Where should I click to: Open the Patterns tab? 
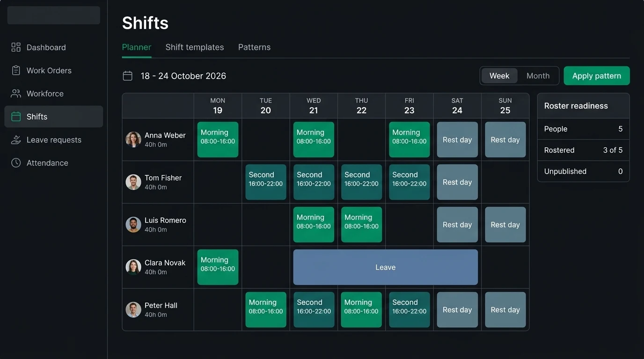tap(254, 47)
